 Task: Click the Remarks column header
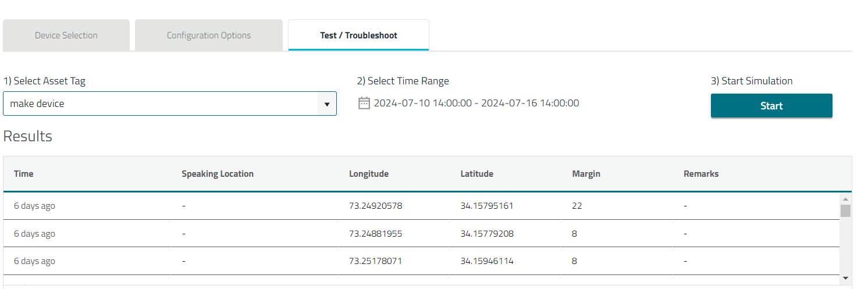tap(701, 174)
